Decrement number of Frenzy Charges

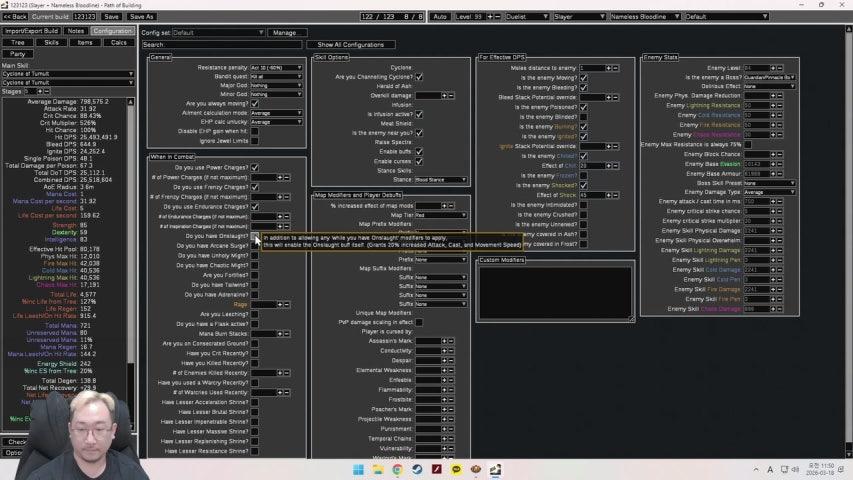pyautogui.click(x=287, y=197)
